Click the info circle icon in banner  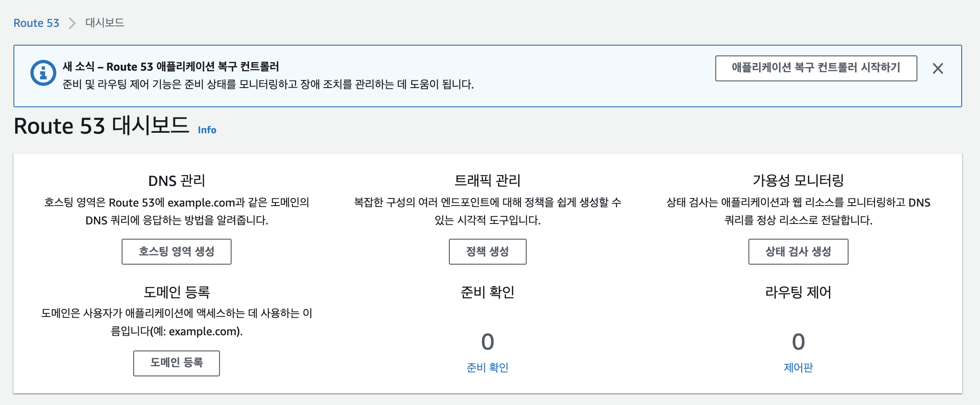tap(43, 72)
